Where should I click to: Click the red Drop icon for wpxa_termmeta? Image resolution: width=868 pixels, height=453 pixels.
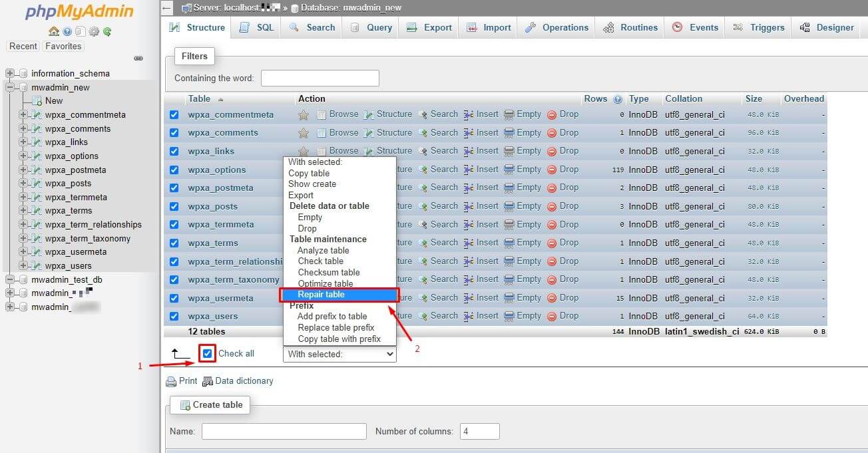552,225
